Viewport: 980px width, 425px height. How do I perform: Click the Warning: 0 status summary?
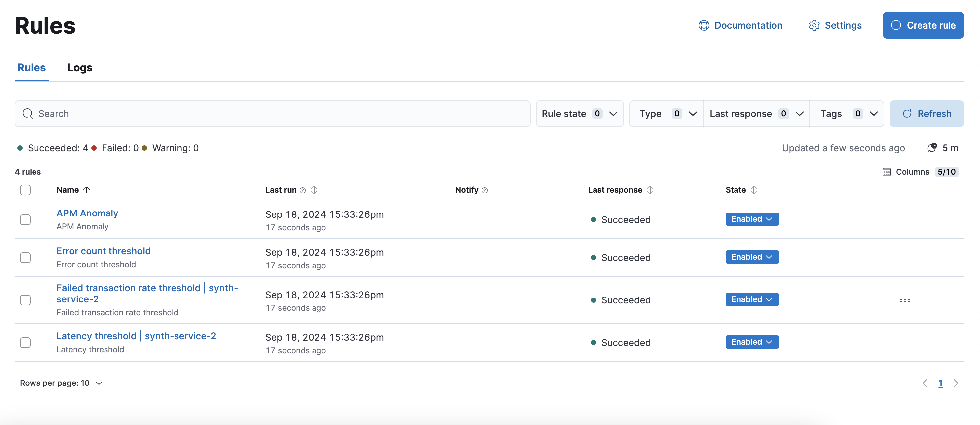(171, 148)
